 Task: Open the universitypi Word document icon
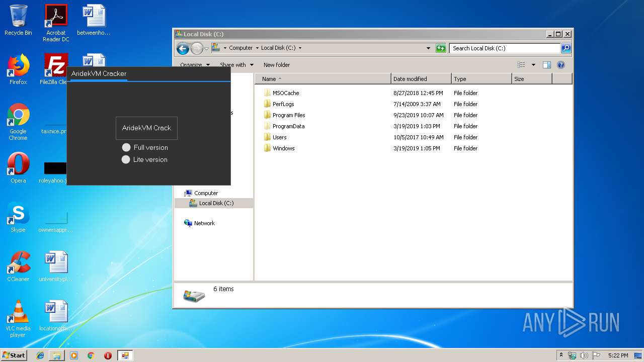(x=56, y=266)
